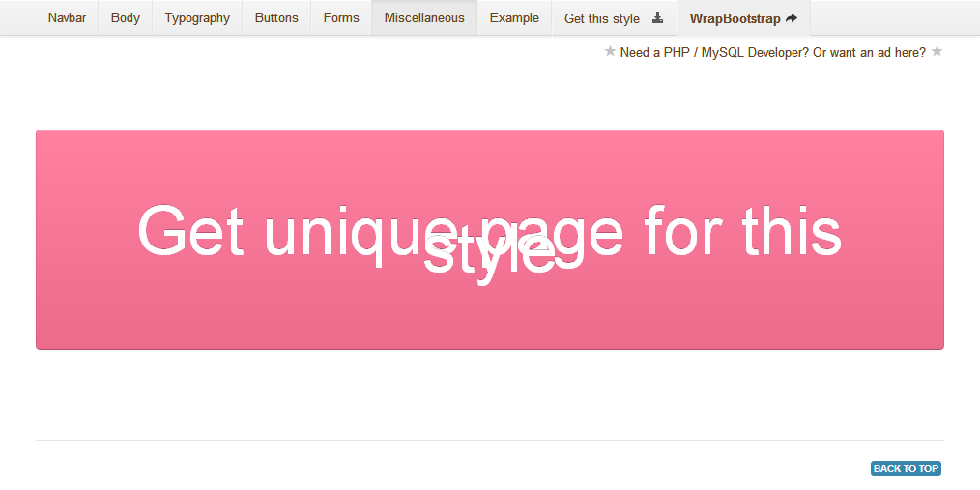The image size is (980, 490).
Task: Open the Forms tab
Action: pos(341,18)
